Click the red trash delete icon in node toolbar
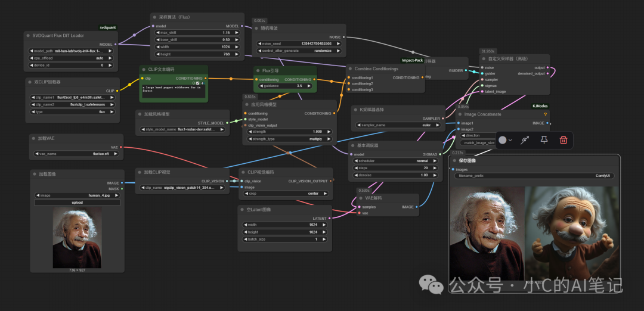Screen dimensions: 644x311 pyautogui.click(x=563, y=141)
